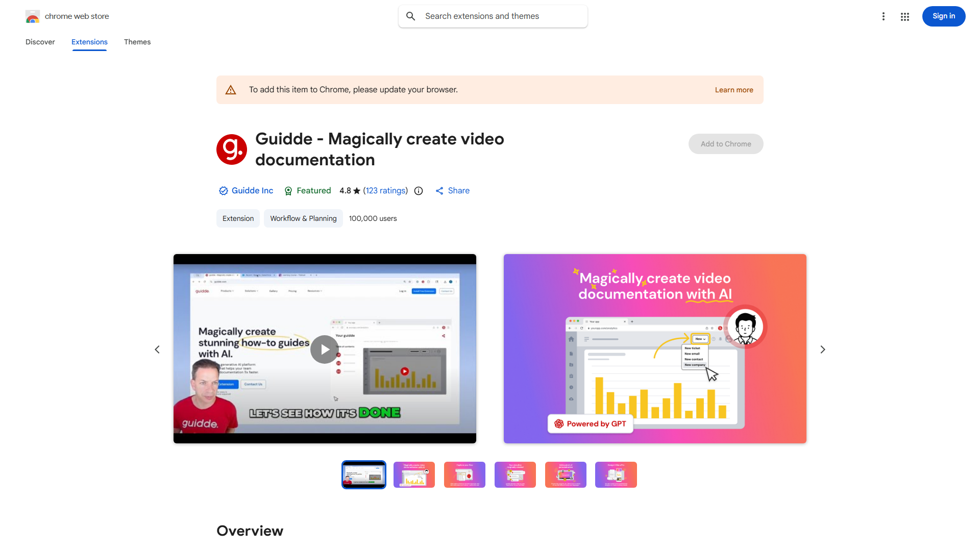This screenshot has height=551, width=980.
Task: Click the Sign in button
Action: click(x=943, y=16)
